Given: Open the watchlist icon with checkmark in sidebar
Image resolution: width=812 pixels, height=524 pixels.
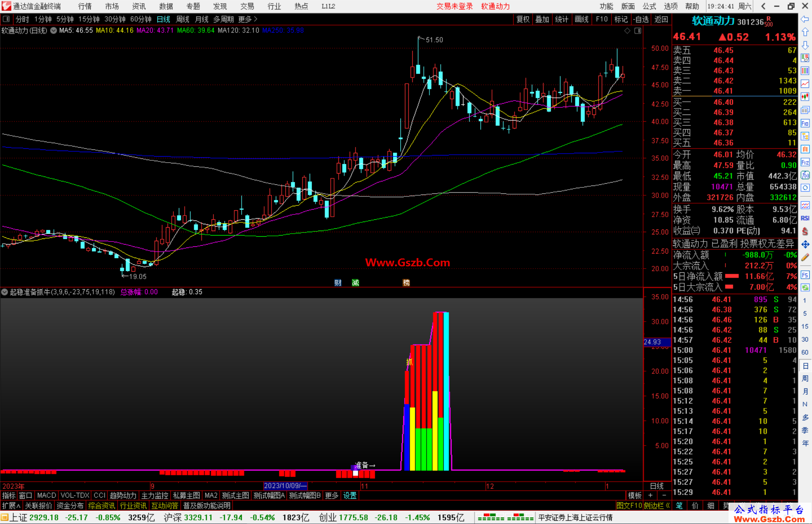Looking at the screenshot, I should [x=805, y=58].
